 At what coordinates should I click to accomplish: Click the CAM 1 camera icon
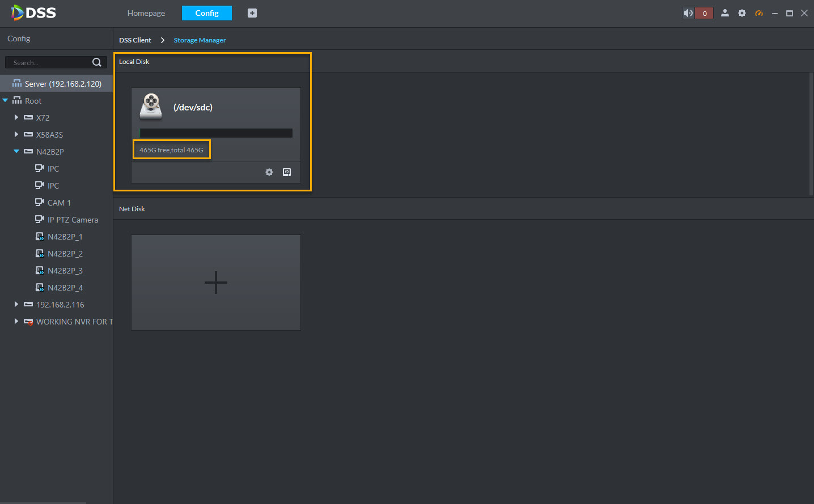(39, 202)
